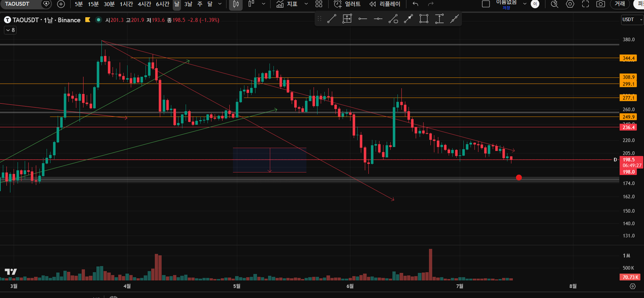The image size is (644, 298).
Task: Click the yellow flag next to Binance
Action: (87, 20)
